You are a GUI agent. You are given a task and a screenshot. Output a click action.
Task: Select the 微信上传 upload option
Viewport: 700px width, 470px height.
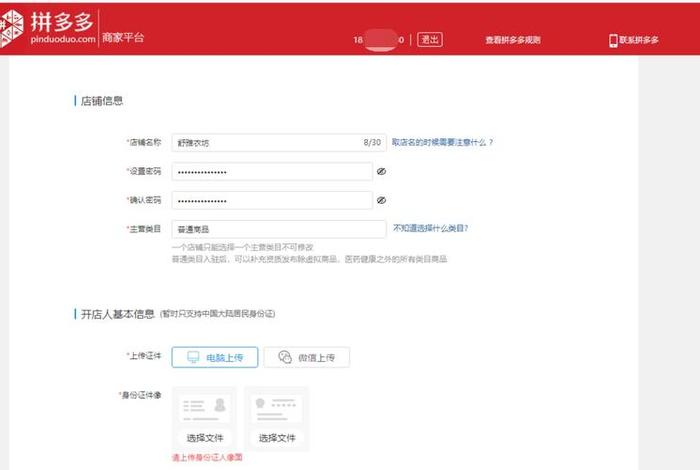pos(307,357)
